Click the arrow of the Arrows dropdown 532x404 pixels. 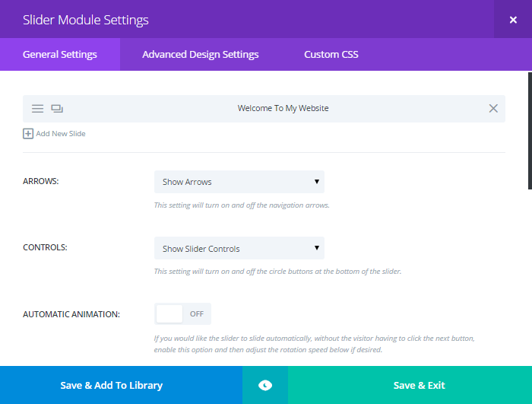point(317,181)
